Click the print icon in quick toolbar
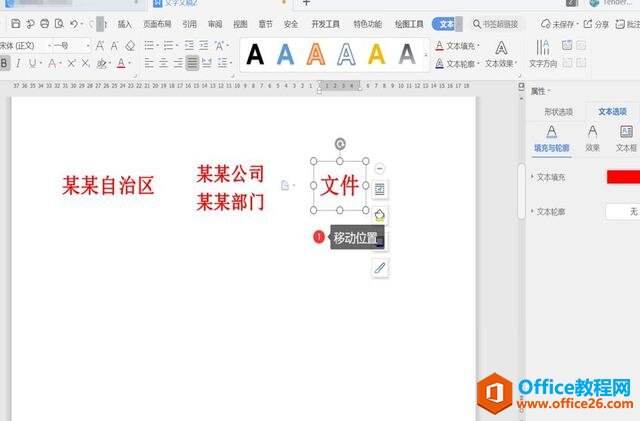Screen dimensions: 640x421 click(44, 23)
